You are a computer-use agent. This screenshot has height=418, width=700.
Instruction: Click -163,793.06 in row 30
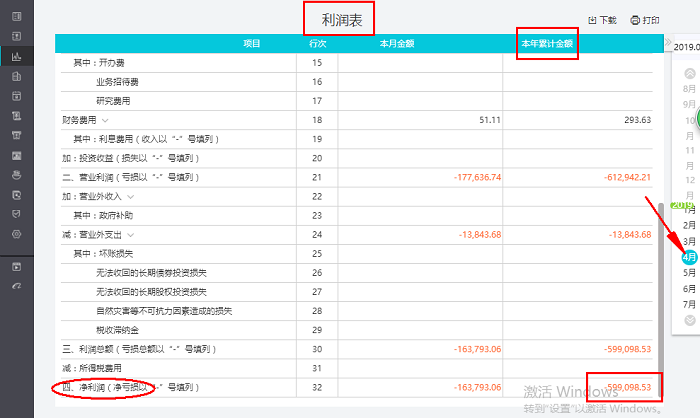pyautogui.click(x=477, y=349)
